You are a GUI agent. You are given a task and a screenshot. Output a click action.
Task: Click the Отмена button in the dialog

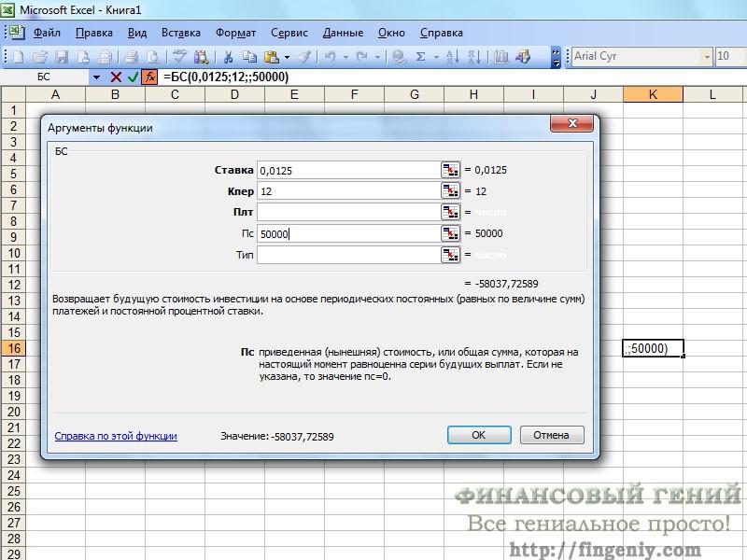click(x=552, y=435)
